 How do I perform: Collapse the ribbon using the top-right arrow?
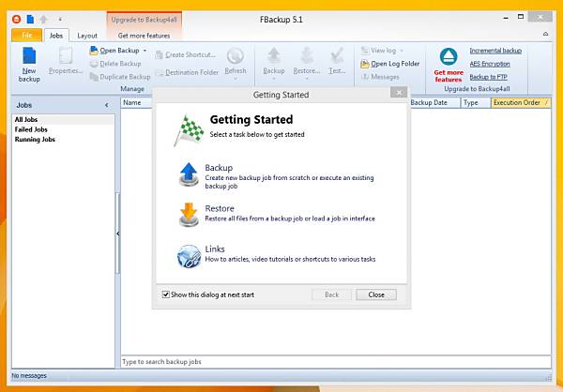pyautogui.click(x=546, y=34)
